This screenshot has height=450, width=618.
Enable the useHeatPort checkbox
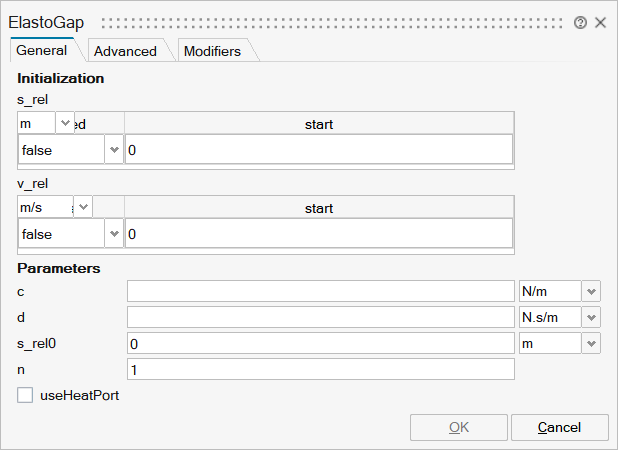[x=26, y=395]
